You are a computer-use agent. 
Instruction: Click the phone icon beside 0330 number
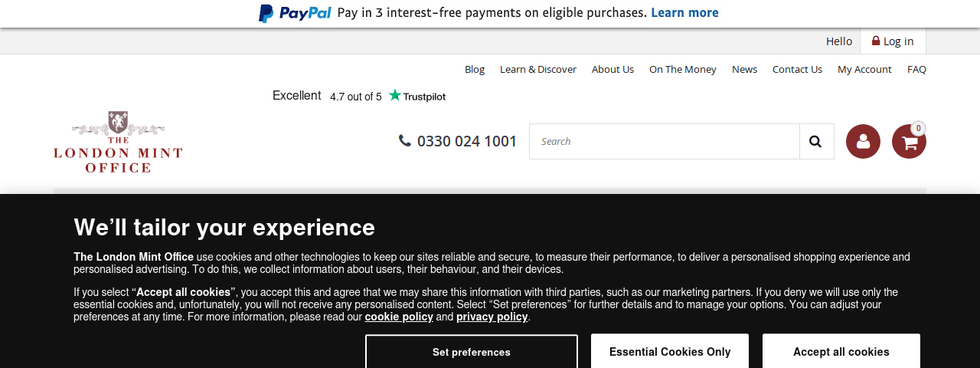(405, 140)
